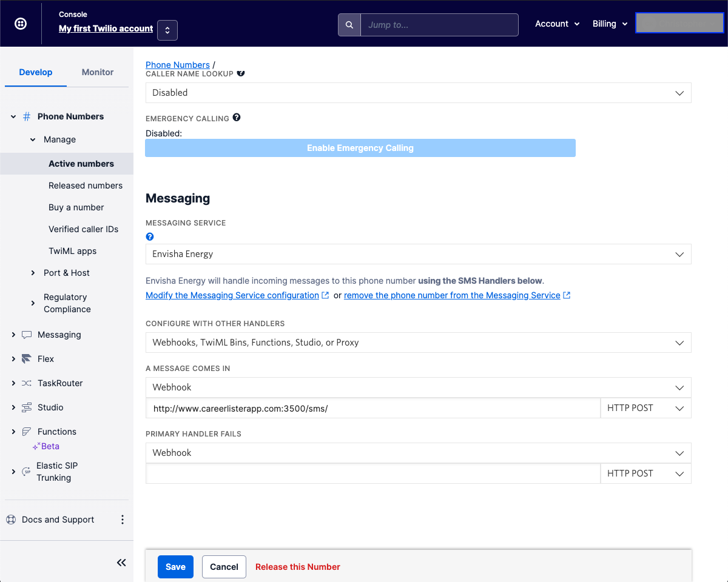Click the Functions icon in sidebar

pos(27,432)
